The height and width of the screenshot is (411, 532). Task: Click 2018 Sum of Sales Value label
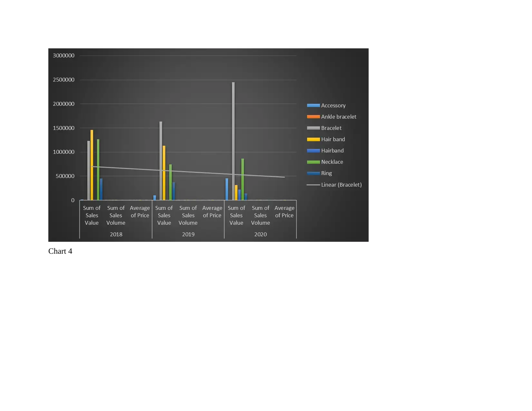(92, 215)
